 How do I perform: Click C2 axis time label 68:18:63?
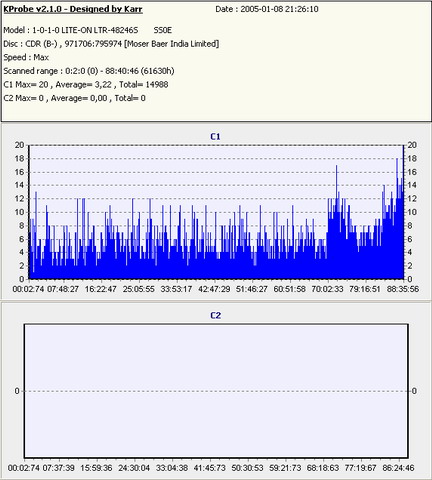(x=322, y=468)
